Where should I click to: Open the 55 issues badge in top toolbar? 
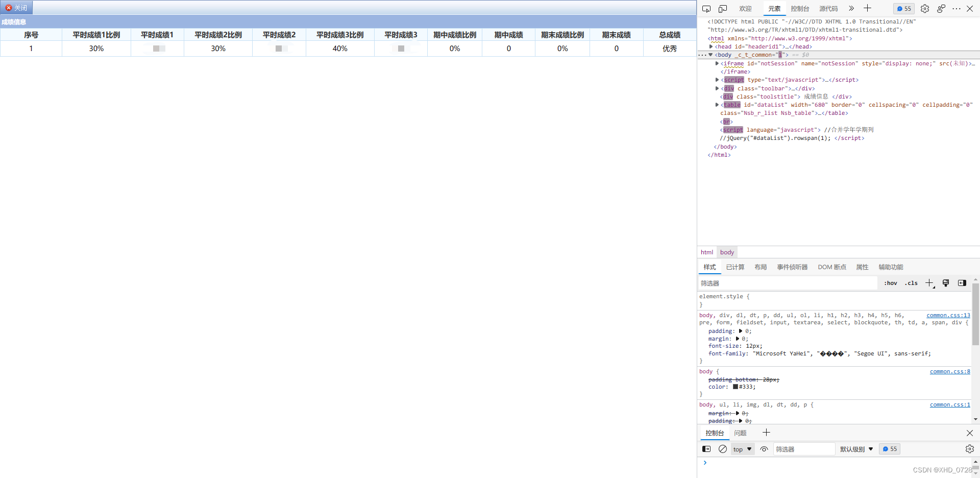904,9
